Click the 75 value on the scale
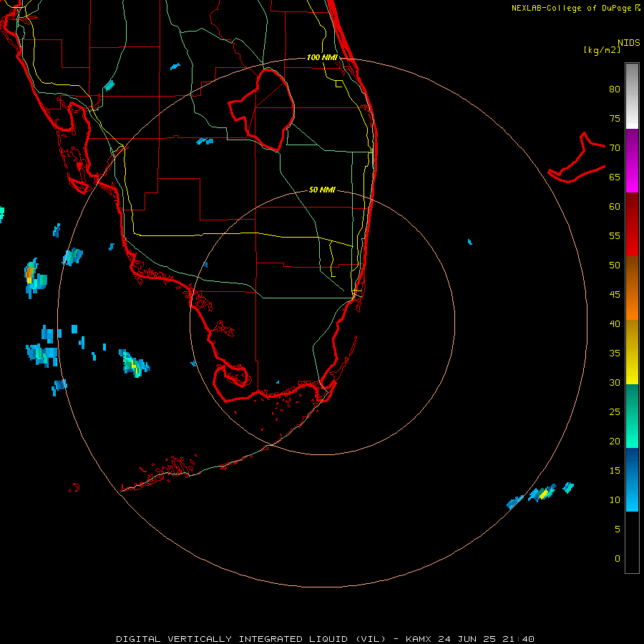 (615, 118)
